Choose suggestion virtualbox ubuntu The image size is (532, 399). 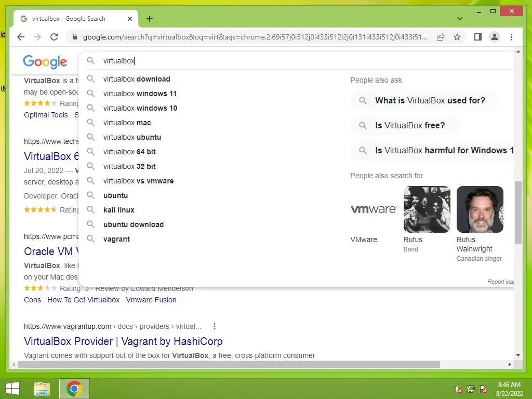(x=132, y=137)
